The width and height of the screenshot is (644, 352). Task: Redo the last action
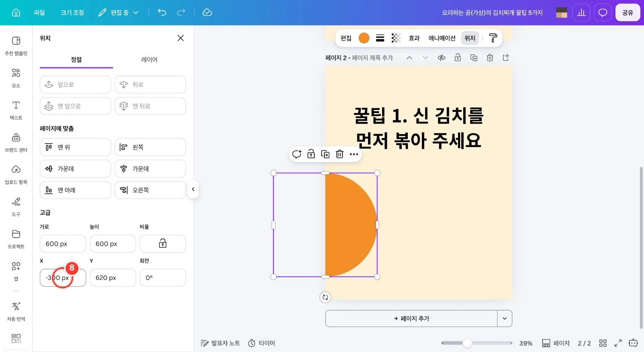coord(181,12)
